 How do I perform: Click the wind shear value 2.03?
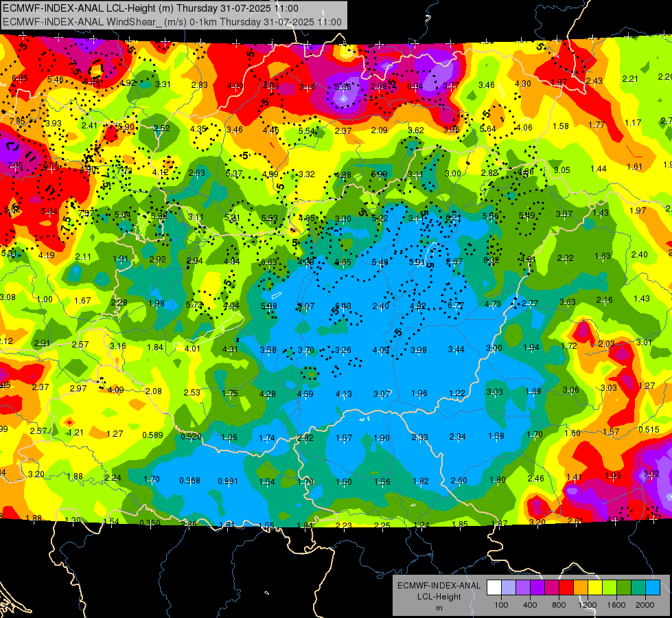pyautogui.click(x=606, y=344)
